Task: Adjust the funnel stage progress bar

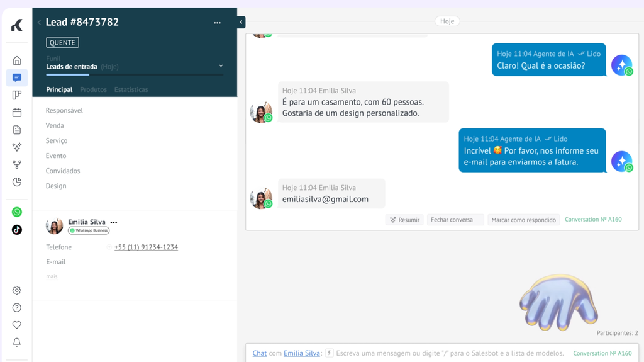Action: click(135, 74)
